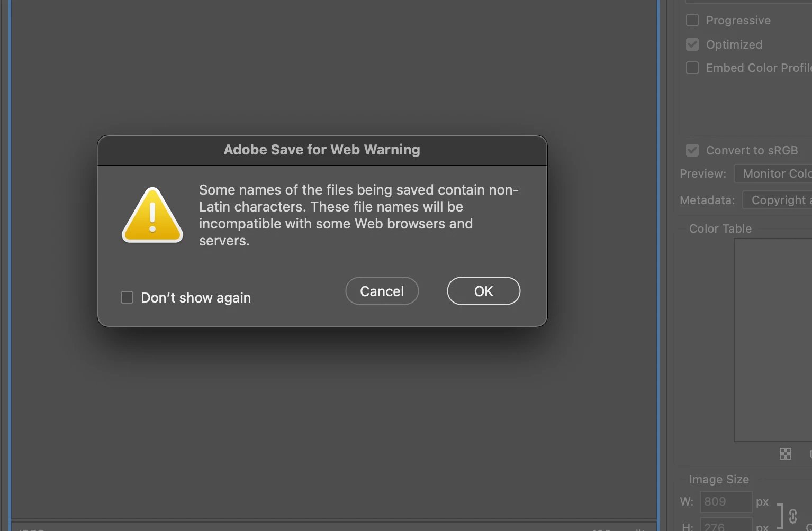812x531 pixels.
Task: Open the Metadata Copyright dropdown
Action: coord(777,200)
